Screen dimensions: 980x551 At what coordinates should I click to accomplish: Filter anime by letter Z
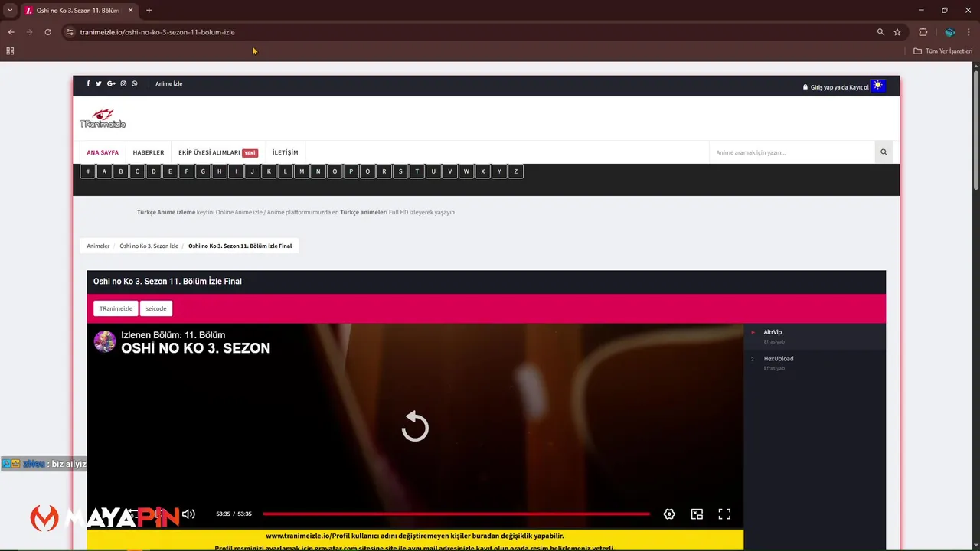click(516, 171)
